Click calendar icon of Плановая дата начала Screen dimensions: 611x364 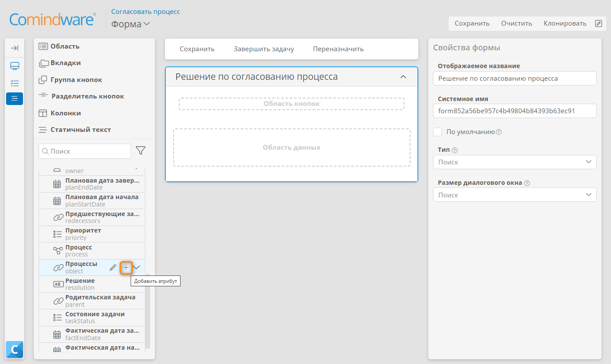57,201
